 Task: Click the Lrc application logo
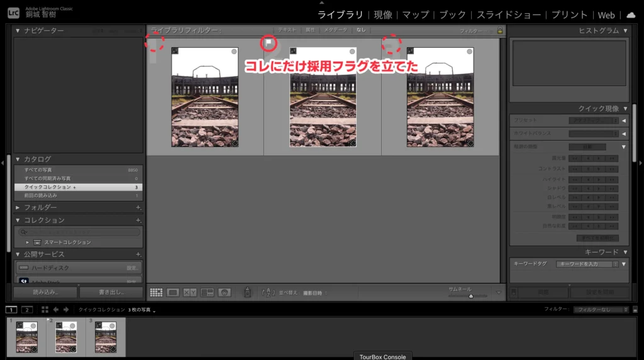point(13,13)
